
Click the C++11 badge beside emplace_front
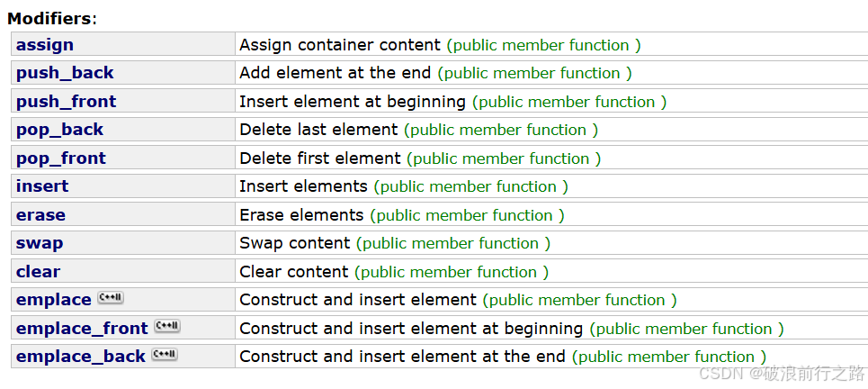[x=167, y=326]
